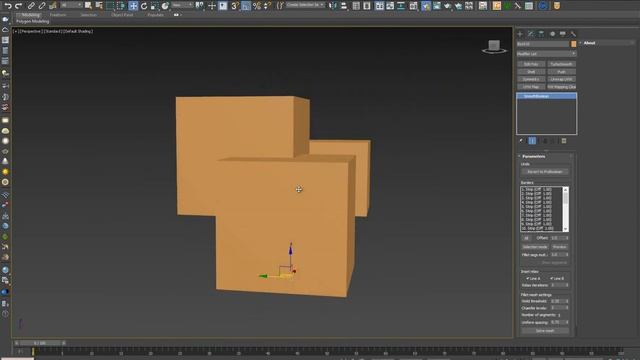
Task: Open the Motion command panel tab
Action: click(552, 34)
